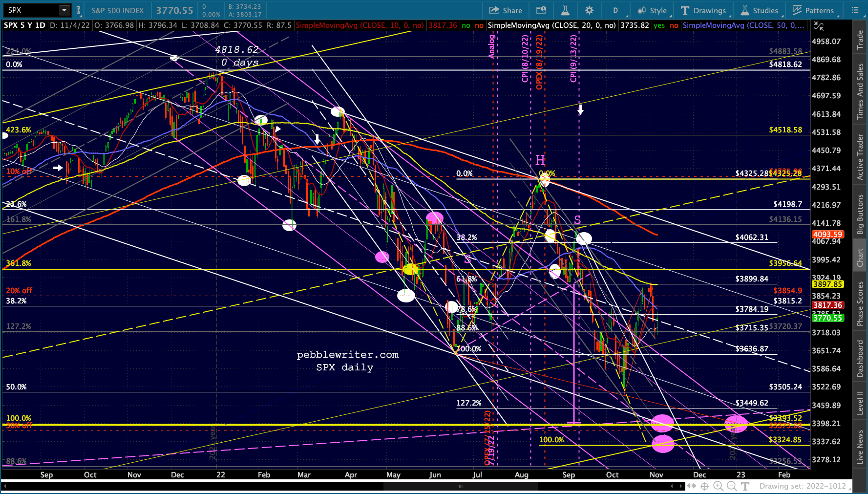Click the S&P 500 INDEX description text
The height and width of the screenshot is (494, 868).
click(x=118, y=10)
